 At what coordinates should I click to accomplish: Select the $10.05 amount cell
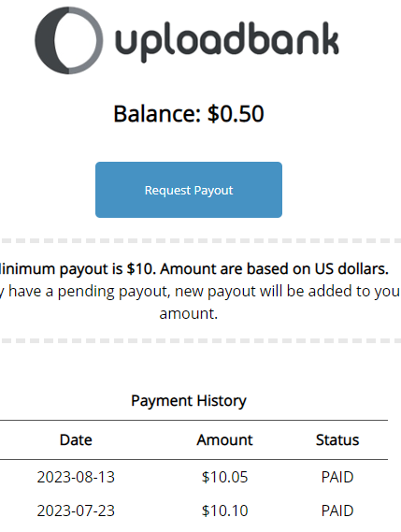[x=224, y=477]
